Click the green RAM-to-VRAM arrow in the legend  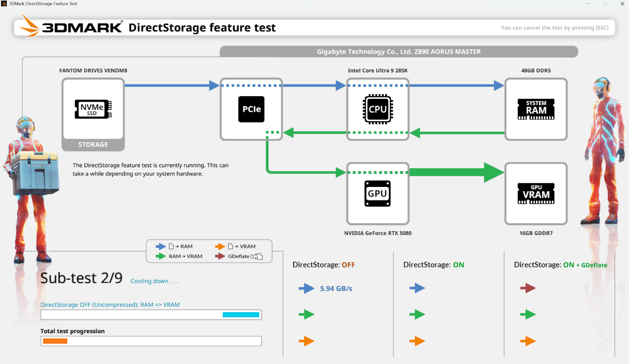pyautogui.click(x=161, y=256)
